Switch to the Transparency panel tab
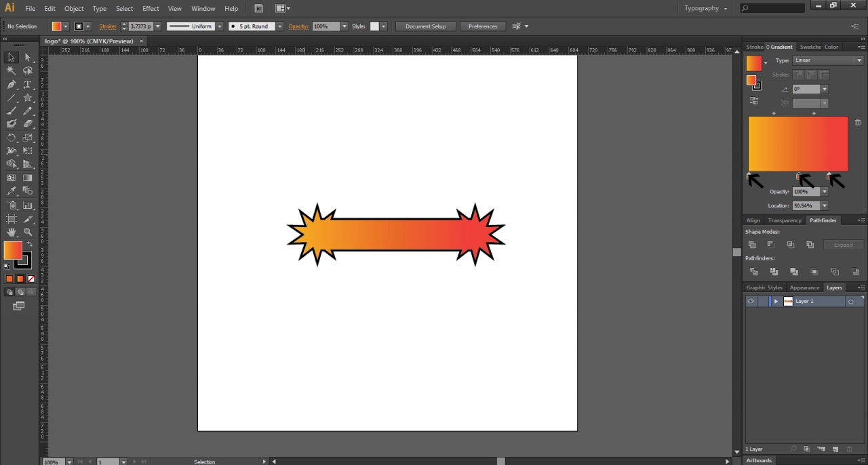868x465 pixels. point(785,220)
